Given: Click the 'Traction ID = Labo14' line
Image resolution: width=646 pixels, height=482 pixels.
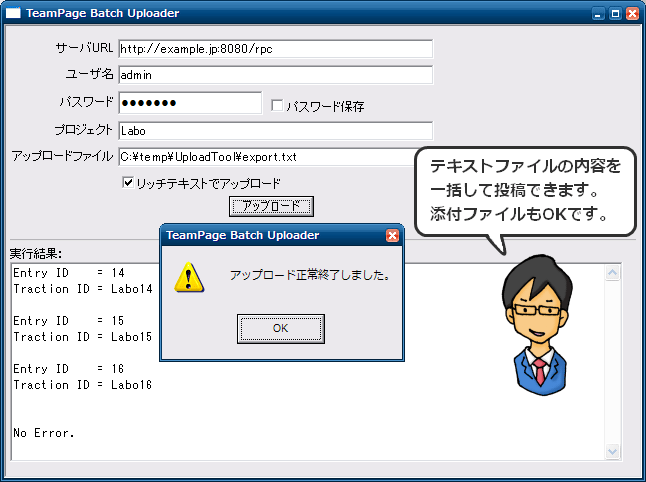Looking at the screenshot, I should (82, 289).
